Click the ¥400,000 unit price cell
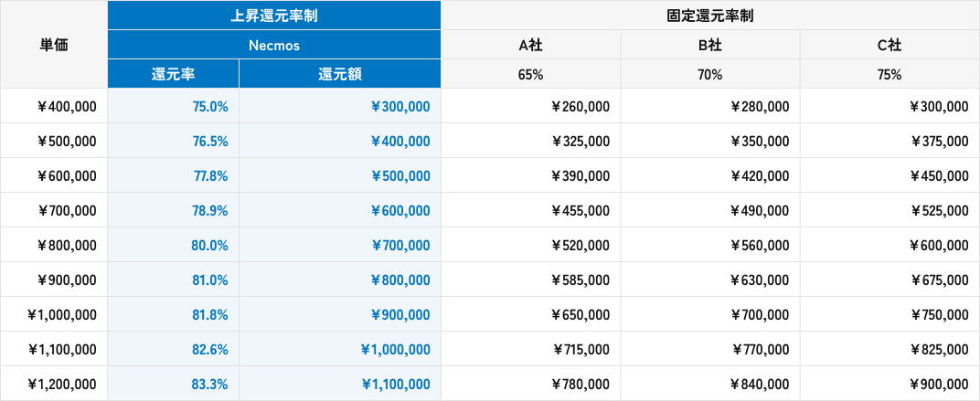980x401 pixels. pos(67,107)
